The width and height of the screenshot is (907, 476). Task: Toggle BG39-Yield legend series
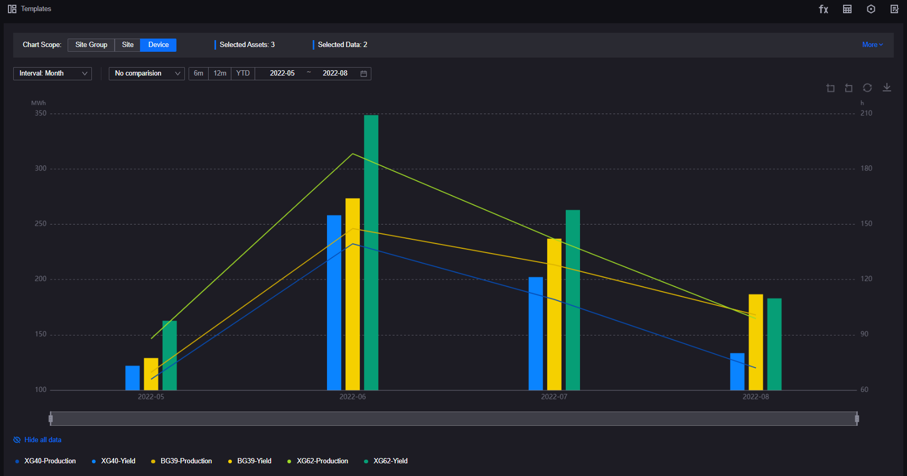pos(250,461)
